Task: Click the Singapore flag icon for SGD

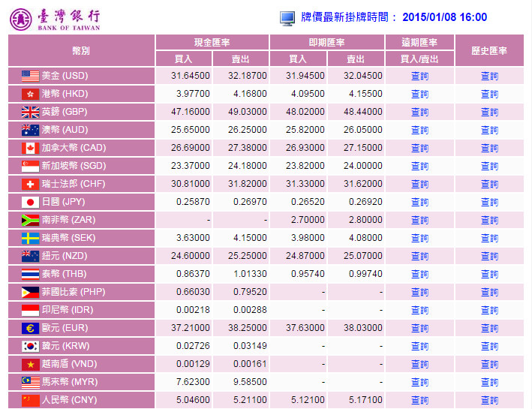Action: tap(30, 166)
